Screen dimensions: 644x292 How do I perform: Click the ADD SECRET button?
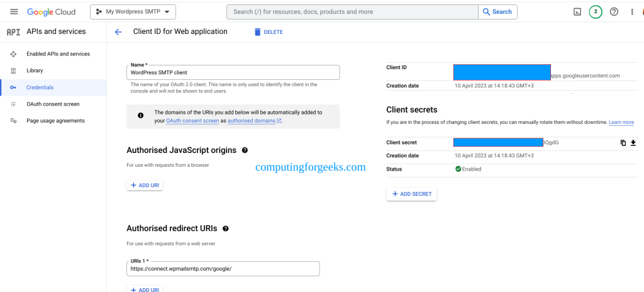click(411, 194)
